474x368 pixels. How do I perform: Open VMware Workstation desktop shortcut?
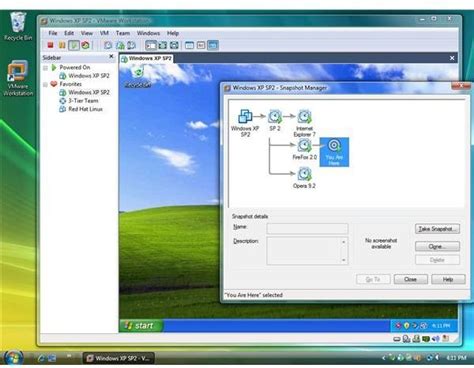[18, 78]
